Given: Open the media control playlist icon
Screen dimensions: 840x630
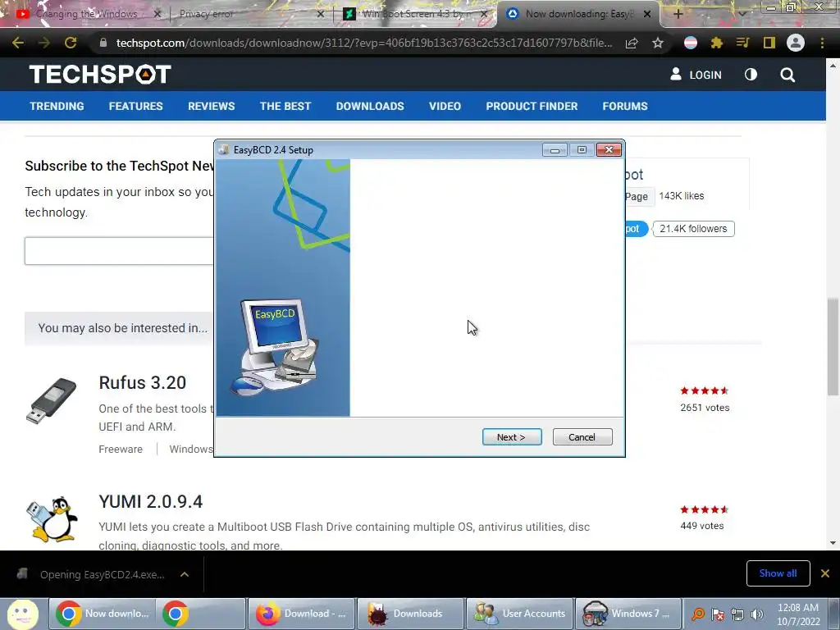Looking at the screenshot, I should click(742, 43).
